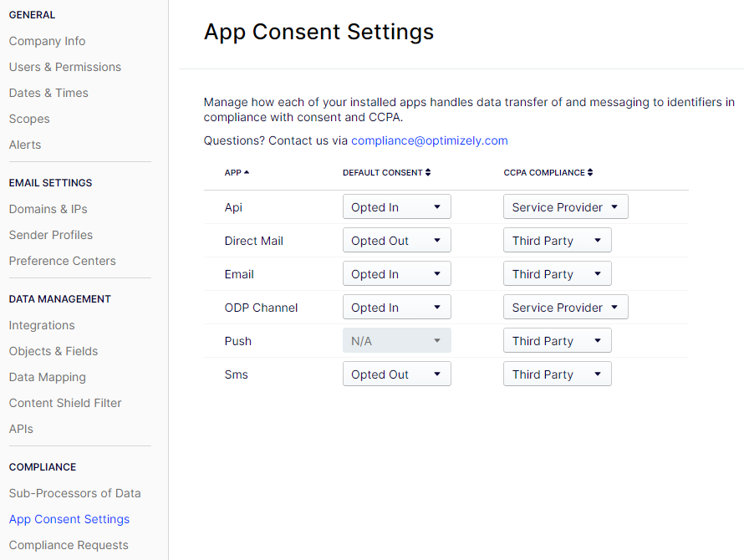Open Api CCPA Service Provider dropdown

click(566, 207)
